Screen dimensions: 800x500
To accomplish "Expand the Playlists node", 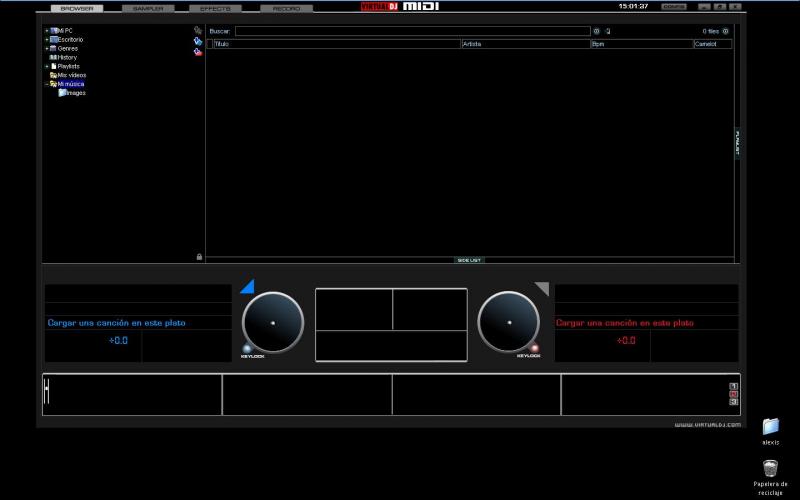I will click(x=46, y=66).
